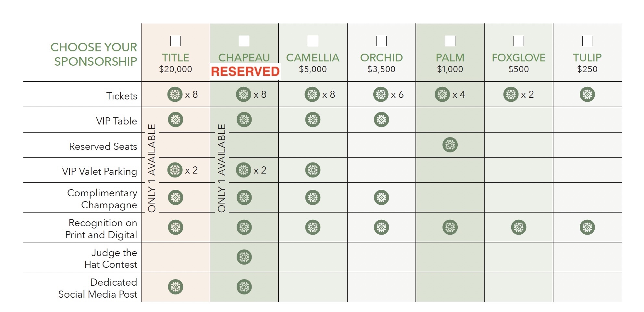Click Orchid's VIP Table flower icon

pos(381,120)
